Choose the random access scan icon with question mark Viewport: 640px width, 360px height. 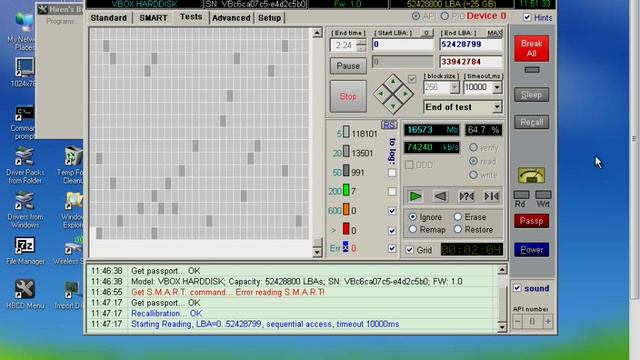(466, 196)
